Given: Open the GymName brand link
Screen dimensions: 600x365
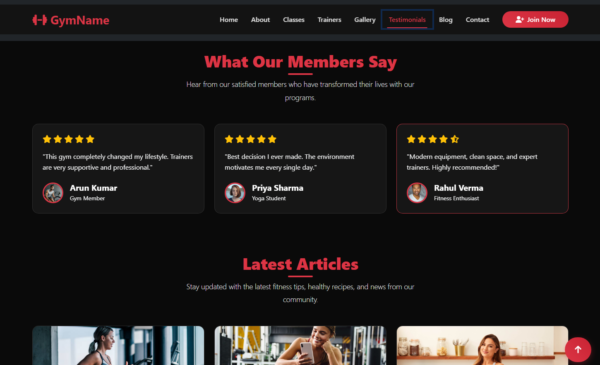Looking at the screenshot, I should click(x=71, y=20).
